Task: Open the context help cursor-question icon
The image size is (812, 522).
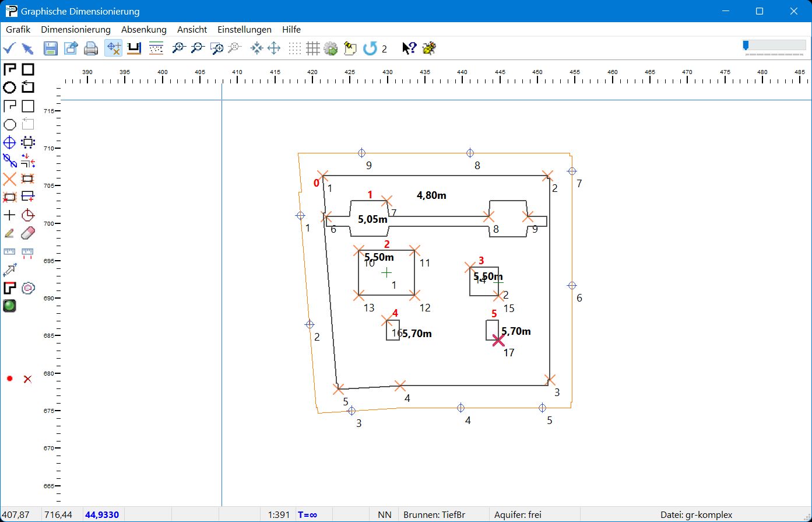Action: click(409, 48)
